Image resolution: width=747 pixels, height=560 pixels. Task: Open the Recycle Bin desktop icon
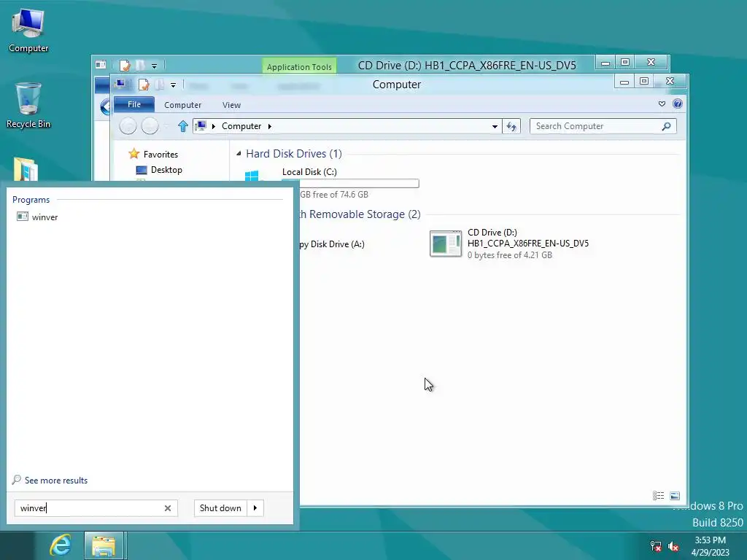28,106
